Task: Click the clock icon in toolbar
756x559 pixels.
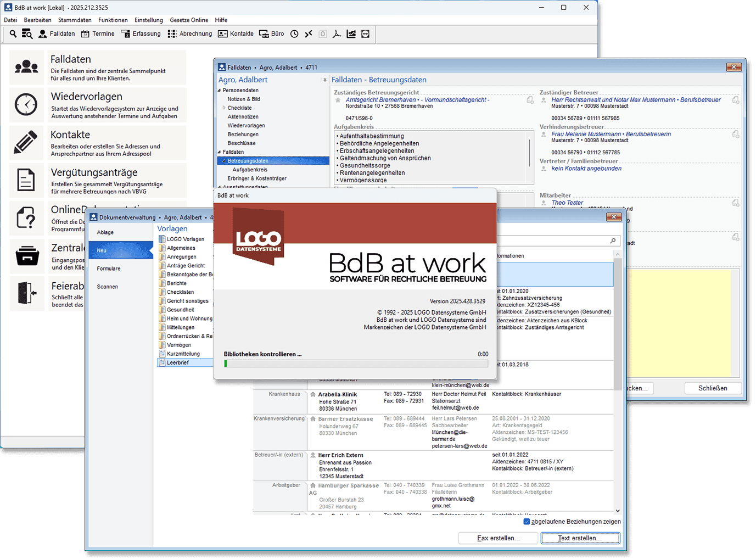Action: click(x=294, y=34)
